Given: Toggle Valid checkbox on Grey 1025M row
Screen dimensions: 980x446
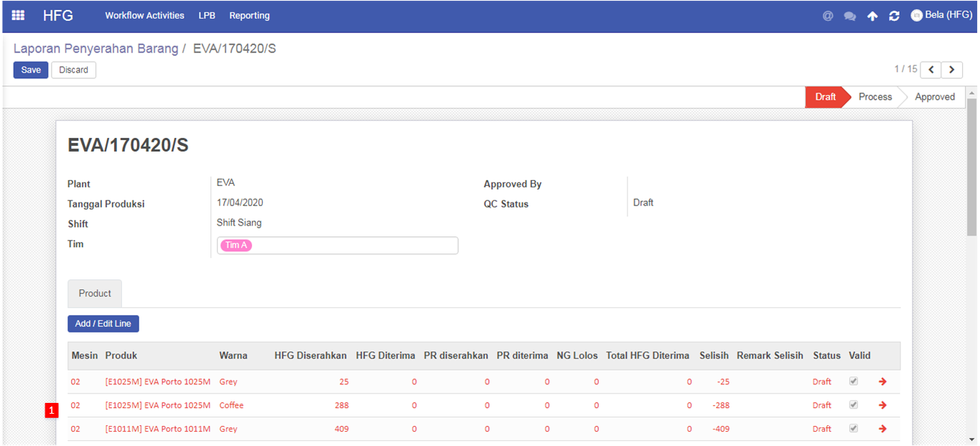Looking at the screenshot, I should tap(854, 381).
